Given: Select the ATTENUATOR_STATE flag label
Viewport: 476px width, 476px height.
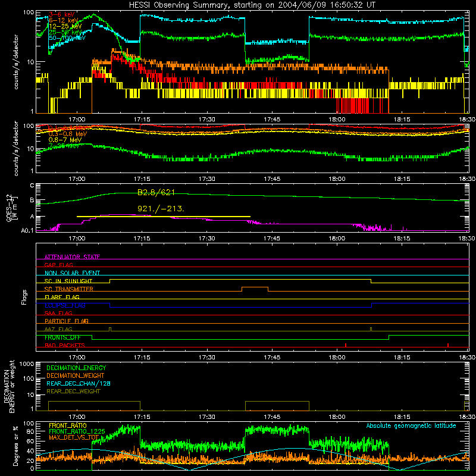Looking at the screenshot, I should [72, 257].
